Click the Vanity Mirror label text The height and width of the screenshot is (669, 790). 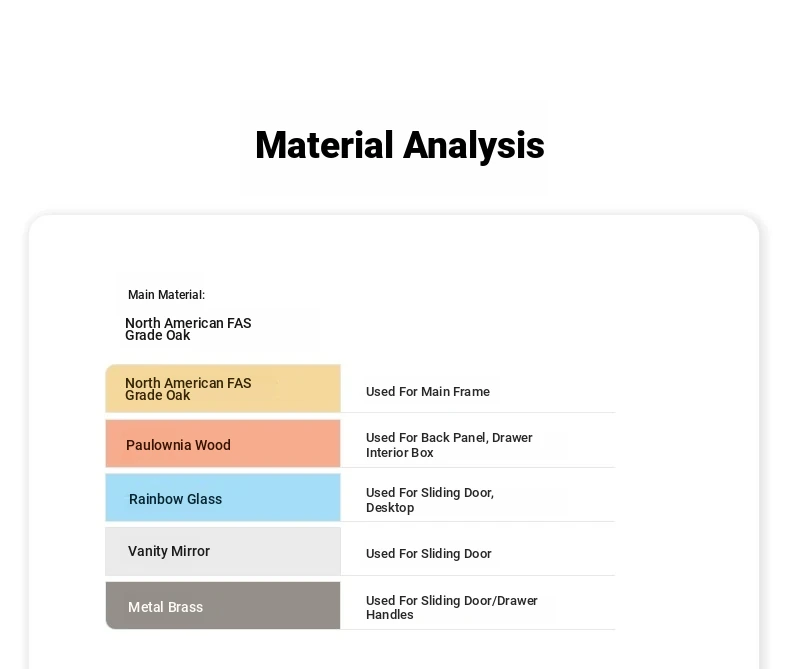click(x=169, y=551)
